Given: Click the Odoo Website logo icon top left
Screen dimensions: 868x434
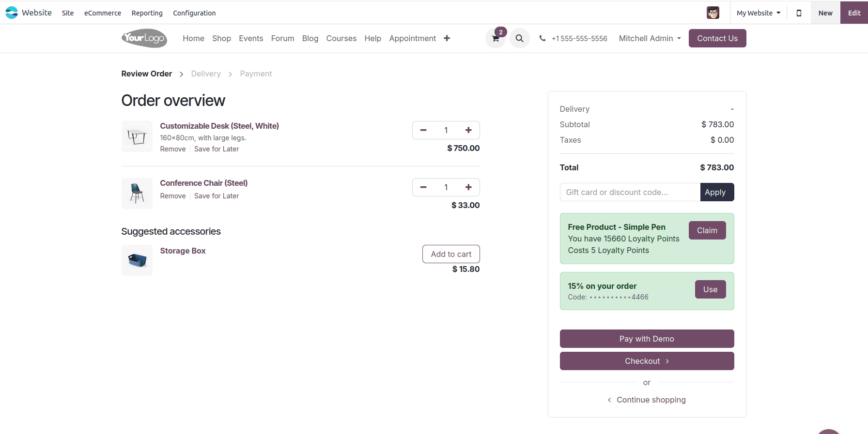Looking at the screenshot, I should (x=11, y=12).
